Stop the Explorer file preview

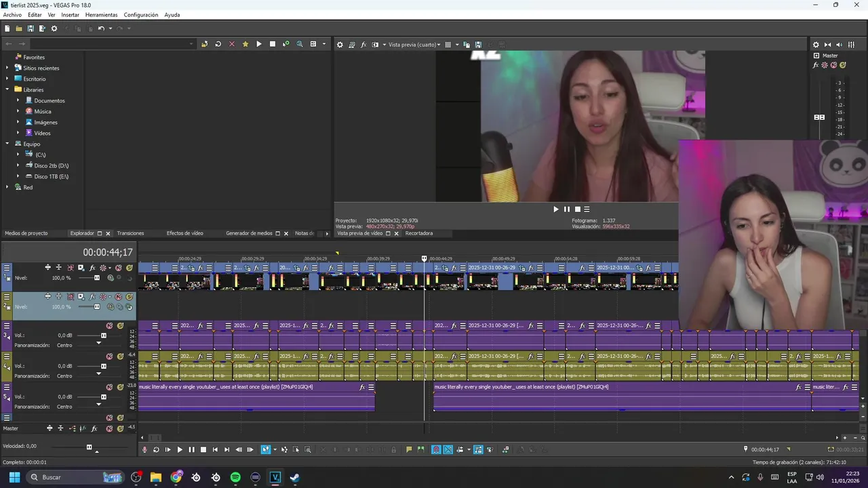[x=272, y=44]
